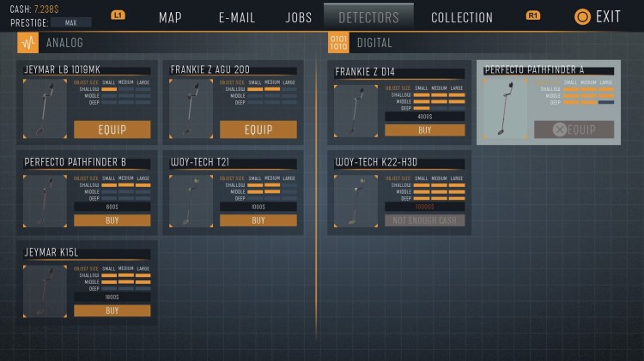Go to the Jobs tab

(x=299, y=17)
